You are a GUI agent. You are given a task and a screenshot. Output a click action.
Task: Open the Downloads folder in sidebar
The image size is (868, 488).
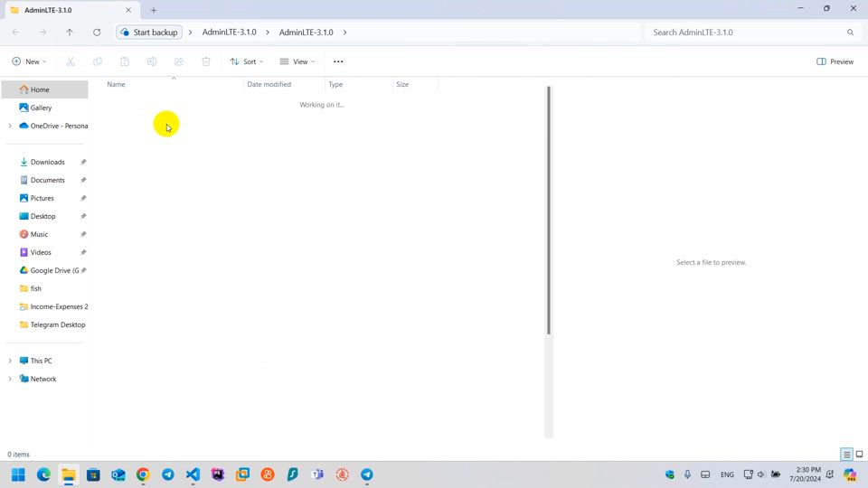[47, 162]
